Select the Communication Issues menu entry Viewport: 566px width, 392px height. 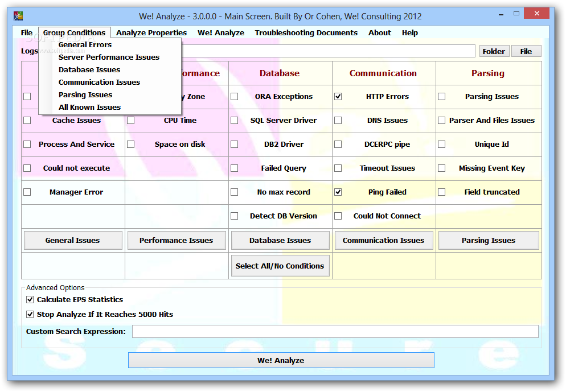pos(110,82)
